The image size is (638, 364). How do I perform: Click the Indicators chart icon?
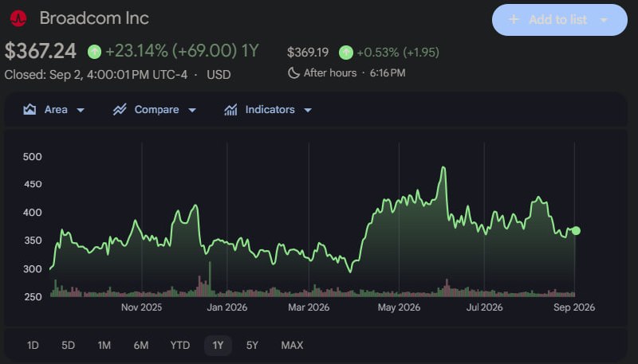click(x=230, y=109)
